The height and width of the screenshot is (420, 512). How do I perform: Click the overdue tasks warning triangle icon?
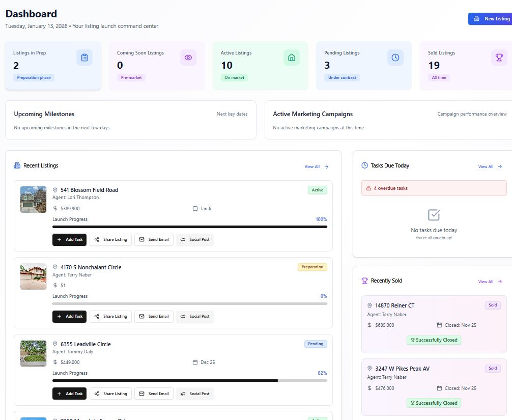(x=368, y=188)
